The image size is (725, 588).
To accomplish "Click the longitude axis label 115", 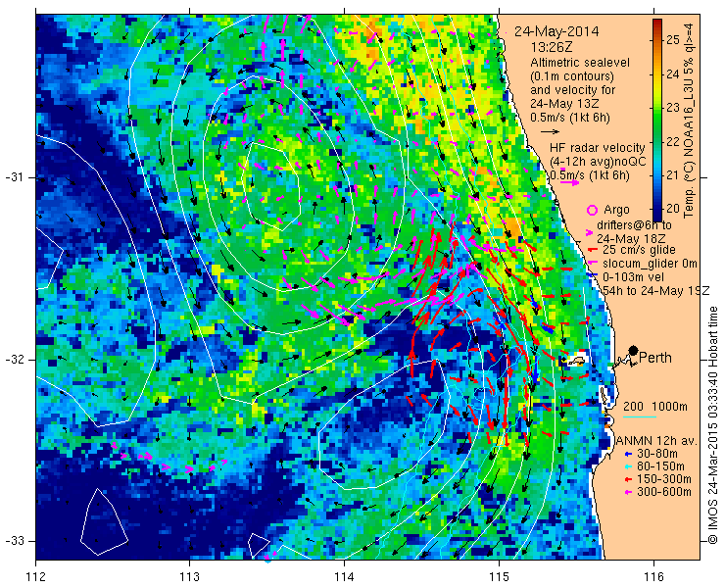I will (x=499, y=577).
